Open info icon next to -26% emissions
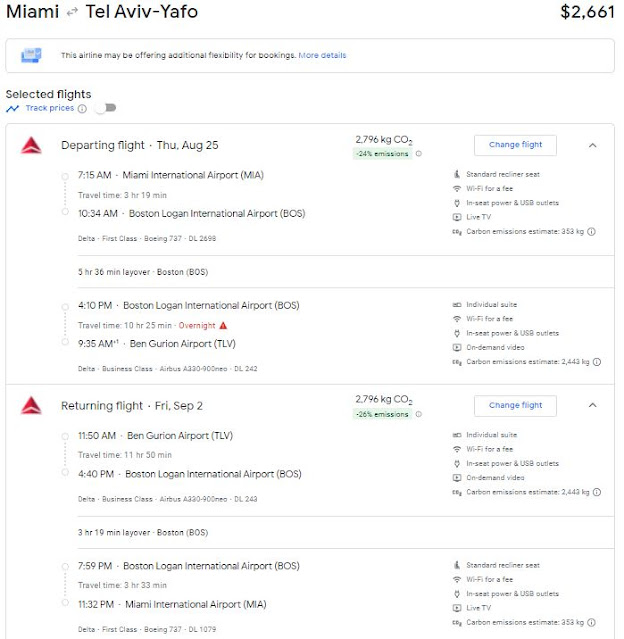 [419, 414]
